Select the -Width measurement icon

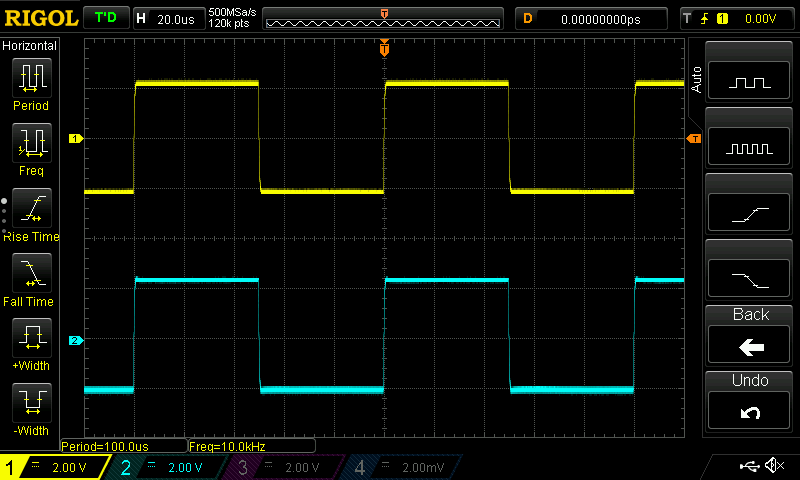click(x=32, y=402)
